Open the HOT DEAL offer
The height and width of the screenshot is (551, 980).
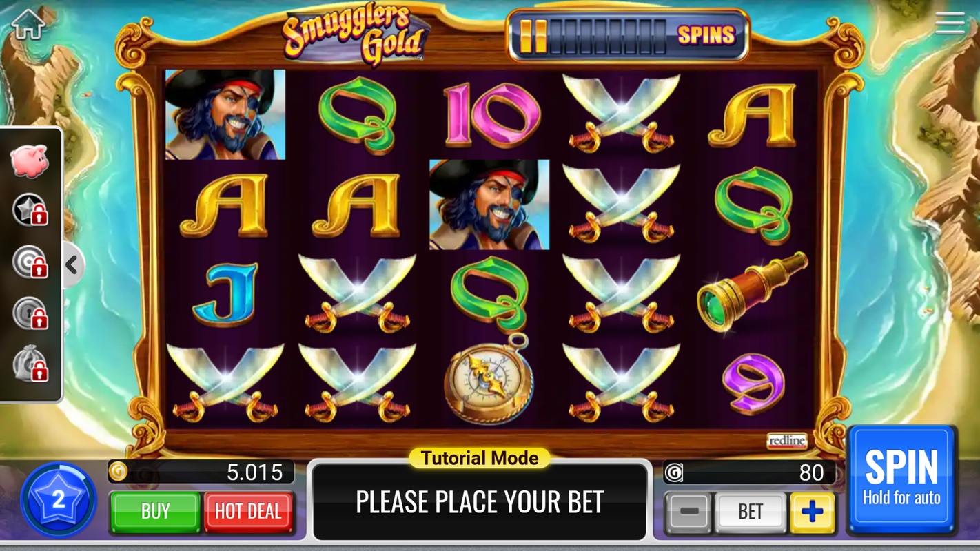[x=248, y=511]
